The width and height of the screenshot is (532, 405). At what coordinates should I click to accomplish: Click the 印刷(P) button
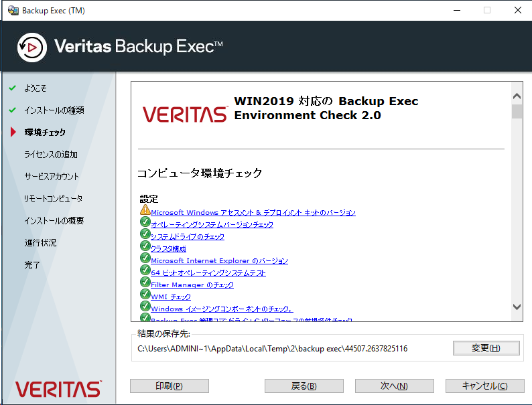pos(170,386)
